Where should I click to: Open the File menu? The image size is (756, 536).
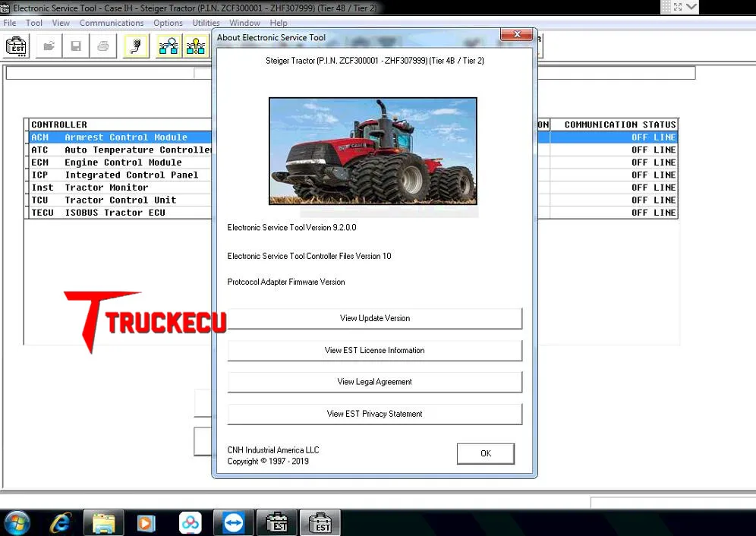pos(10,23)
